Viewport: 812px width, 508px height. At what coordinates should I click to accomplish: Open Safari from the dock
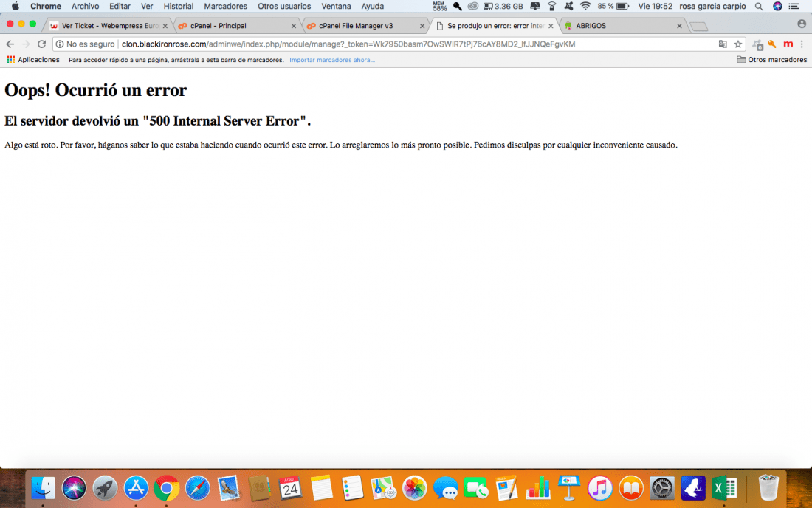(197, 488)
